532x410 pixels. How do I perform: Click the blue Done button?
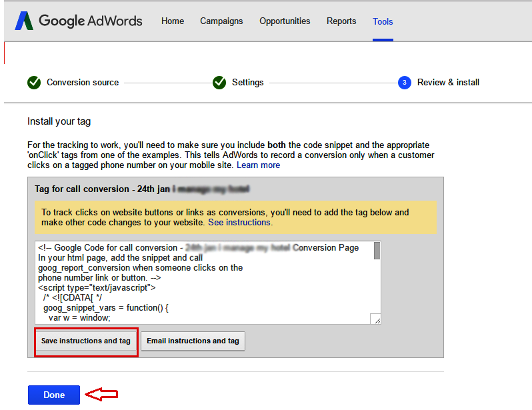coord(54,395)
